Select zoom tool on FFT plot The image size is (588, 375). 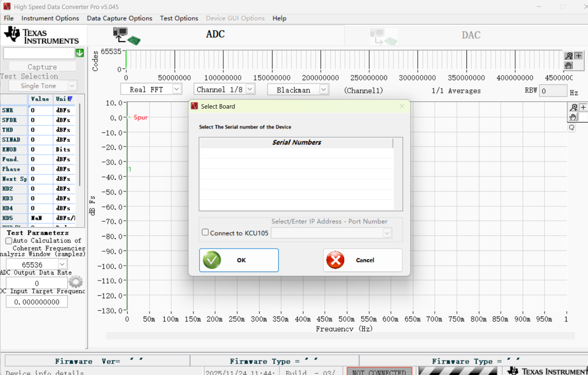[x=573, y=107]
